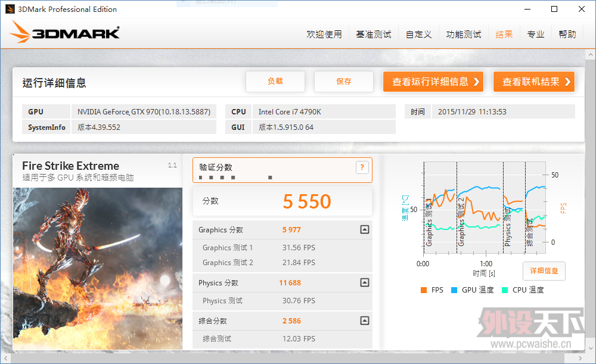Click the vertical scrollbar up arrow

point(591,55)
